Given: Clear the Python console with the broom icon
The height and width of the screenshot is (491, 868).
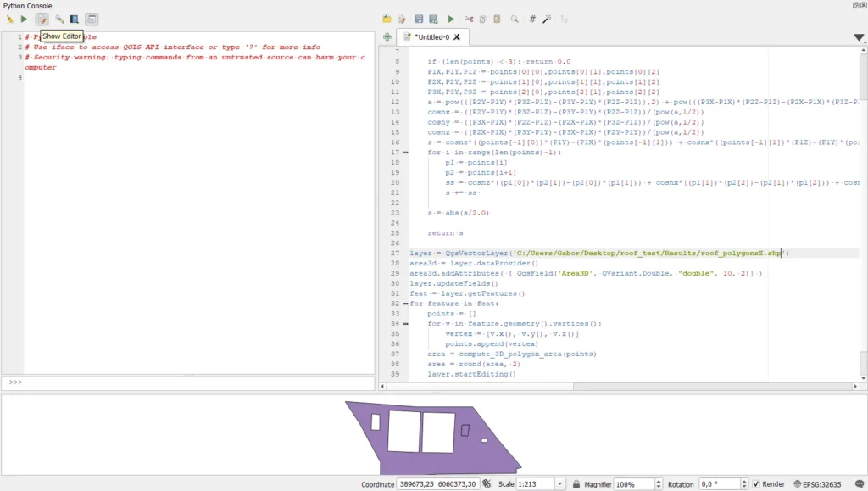Looking at the screenshot, I should 10,19.
